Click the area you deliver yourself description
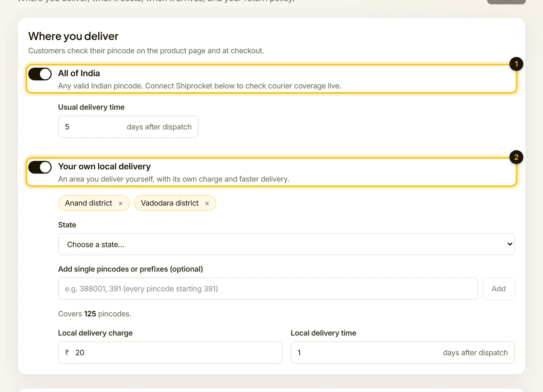 (173, 179)
